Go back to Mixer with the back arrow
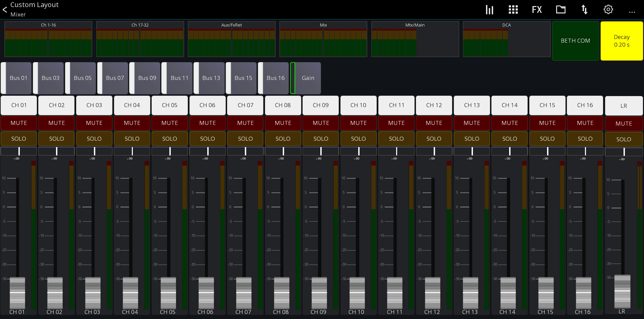 pos(5,9)
